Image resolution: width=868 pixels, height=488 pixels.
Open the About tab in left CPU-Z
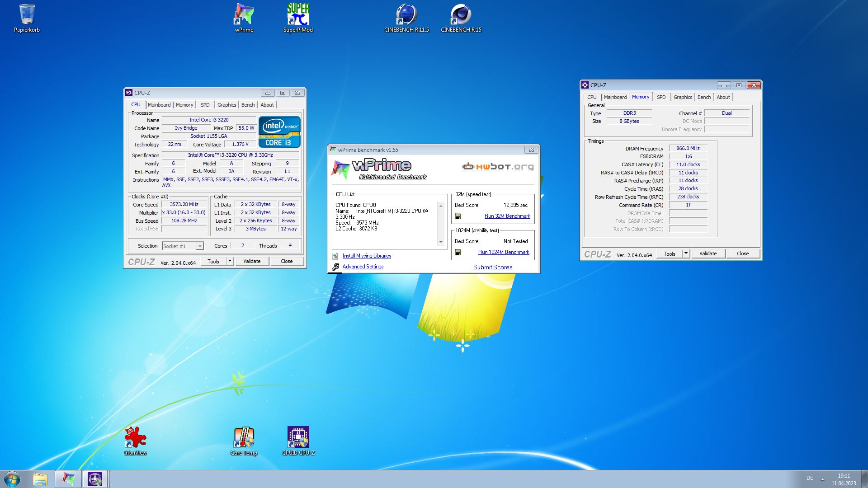click(267, 105)
